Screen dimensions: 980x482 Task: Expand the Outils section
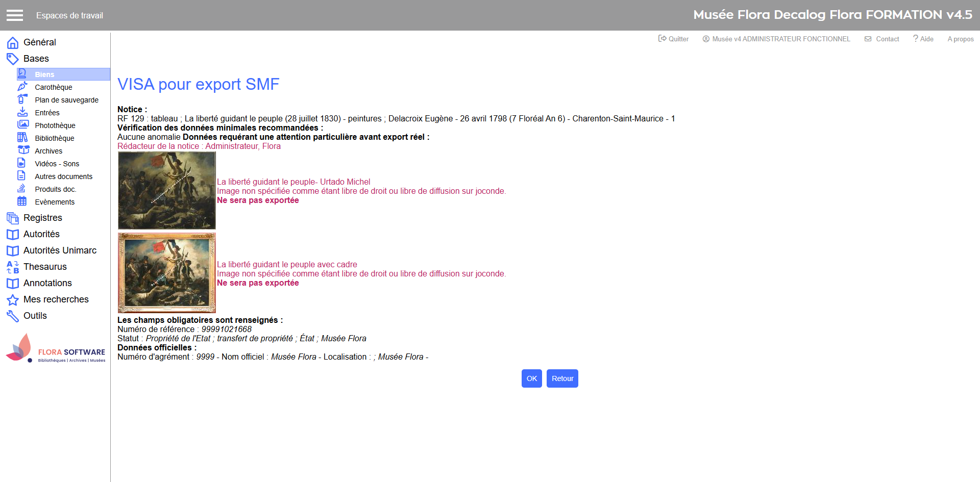click(35, 316)
